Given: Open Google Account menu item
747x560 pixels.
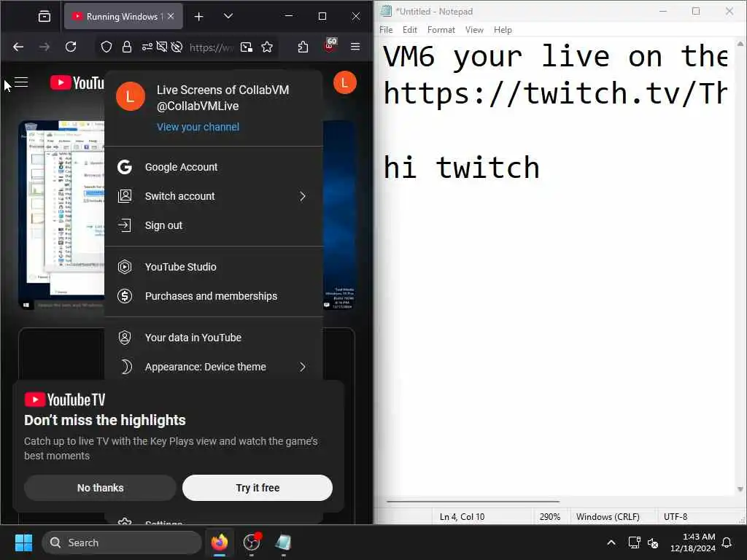Looking at the screenshot, I should (x=214, y=167).
